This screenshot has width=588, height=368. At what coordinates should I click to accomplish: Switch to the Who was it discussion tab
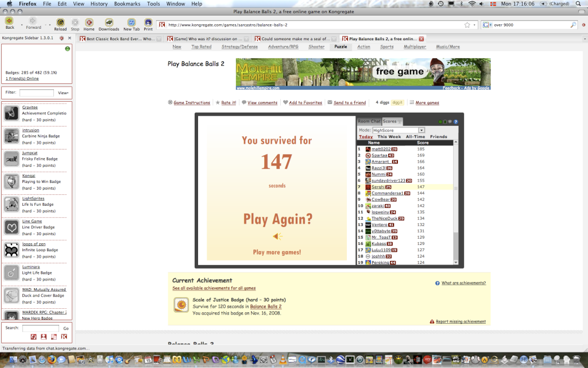(208, 39)
